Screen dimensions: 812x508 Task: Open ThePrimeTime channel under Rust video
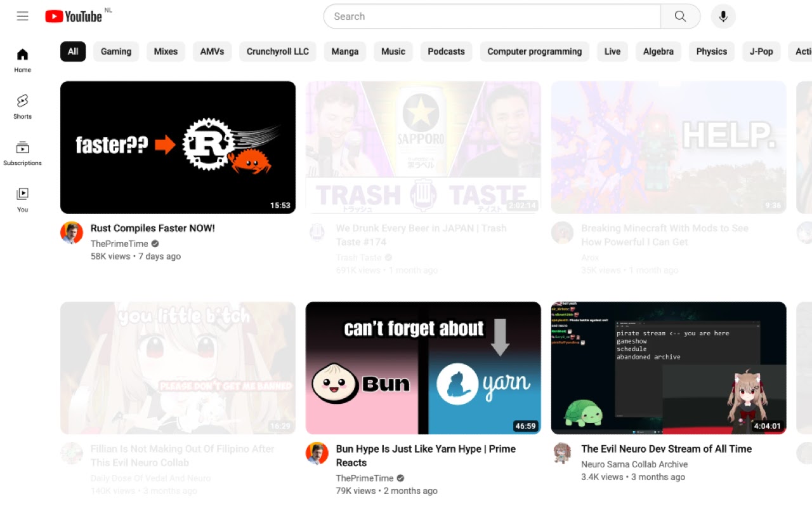(119, 244)
